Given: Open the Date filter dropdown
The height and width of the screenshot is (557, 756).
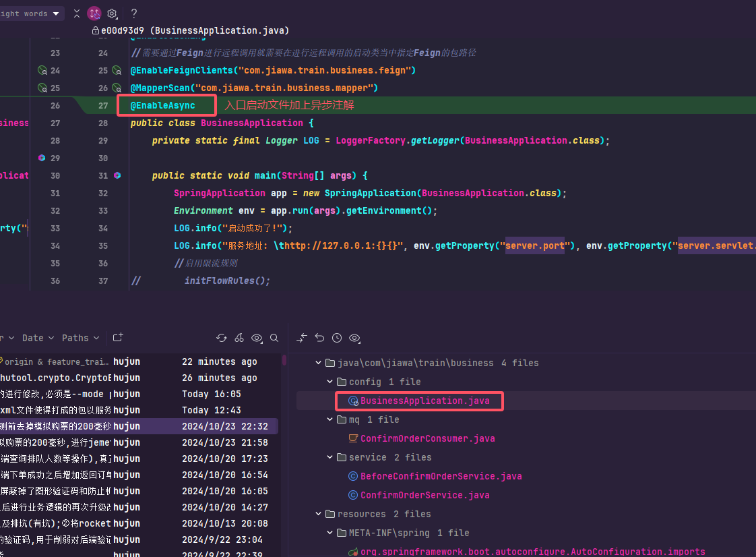Looking at the screenshot, I should (38, 338).
